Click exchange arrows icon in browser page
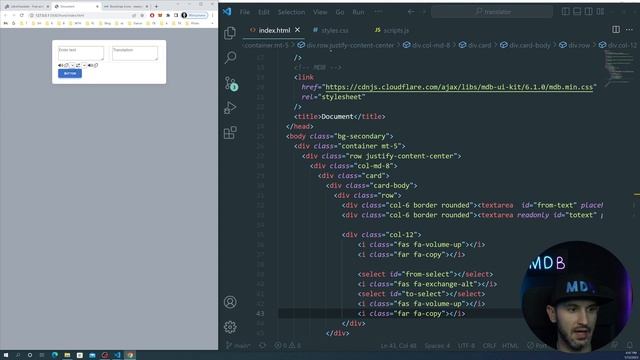Image resolution: width=640 pixels, height=360 pixels. 78,65
